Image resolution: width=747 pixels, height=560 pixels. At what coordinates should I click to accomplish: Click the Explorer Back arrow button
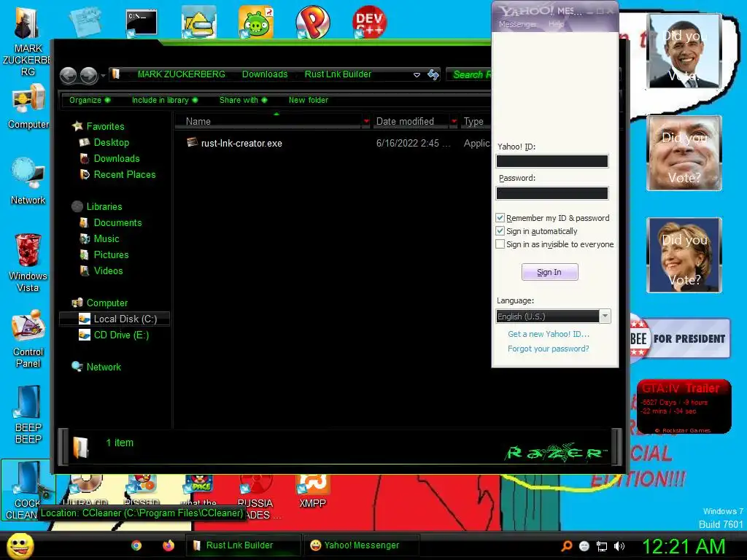(x=68, y=75)
